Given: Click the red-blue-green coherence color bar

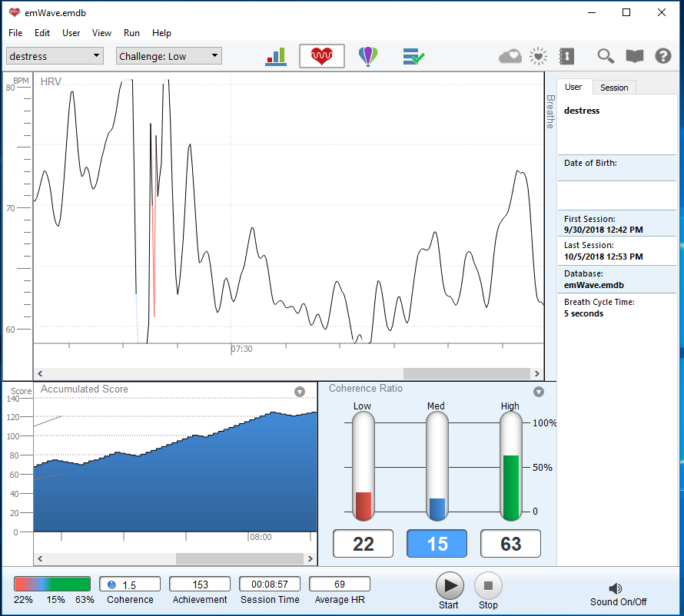Looking at the screenshot, I should 52,584.
